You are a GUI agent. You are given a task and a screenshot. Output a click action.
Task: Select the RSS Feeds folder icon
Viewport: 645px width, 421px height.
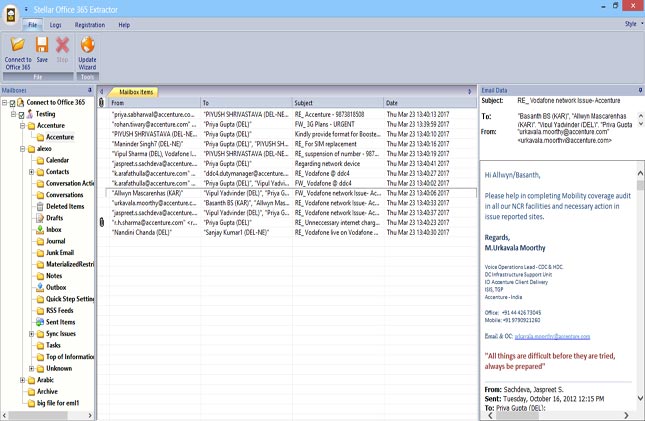coord(40,310)
